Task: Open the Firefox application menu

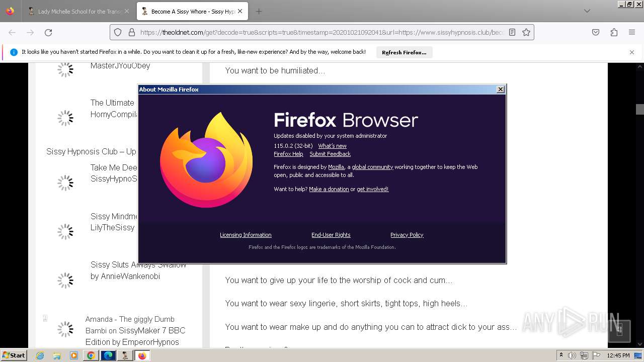Action: click(x=632, y=32)
